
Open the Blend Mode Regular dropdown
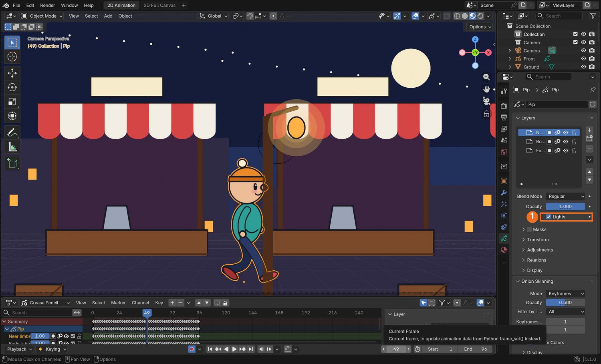[x=565, y=196]
